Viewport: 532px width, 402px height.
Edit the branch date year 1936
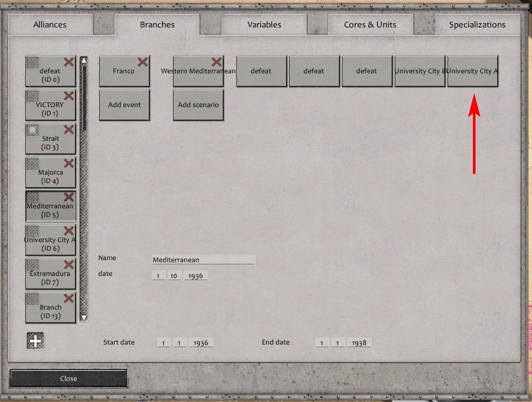(196, 275)
